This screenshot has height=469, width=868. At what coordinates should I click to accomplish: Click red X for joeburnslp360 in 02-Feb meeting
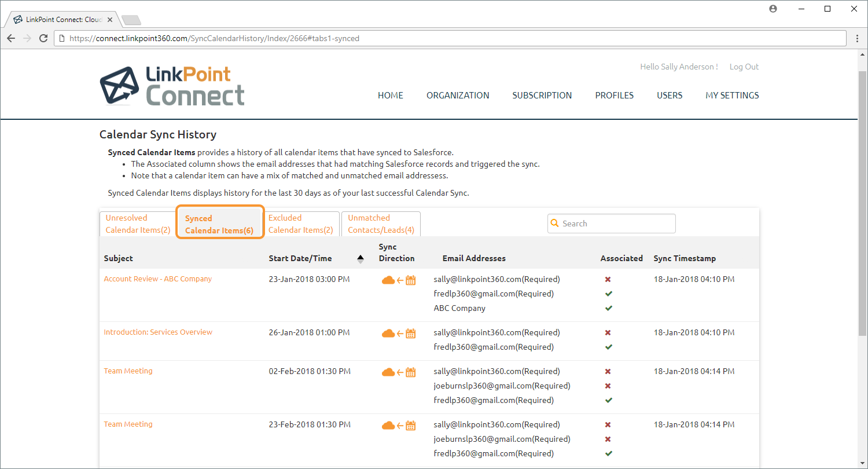[x=608, y=386]
